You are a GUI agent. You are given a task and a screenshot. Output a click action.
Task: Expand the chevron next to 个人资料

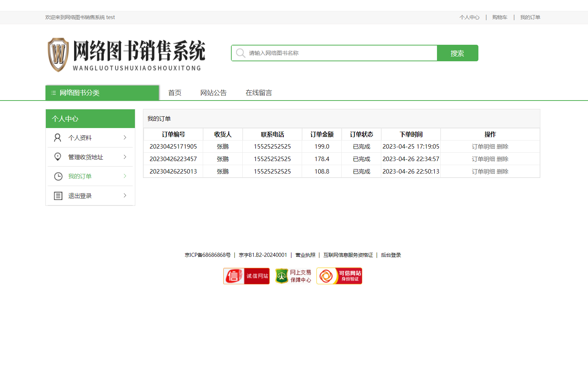[125, 137]
